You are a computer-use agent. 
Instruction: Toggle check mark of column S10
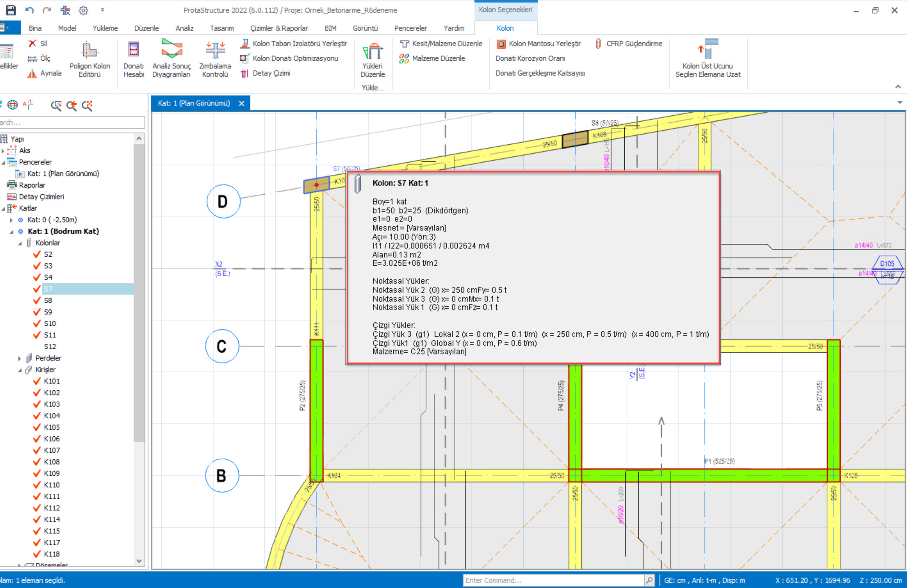pyautogui.click(x=37, y=323)
